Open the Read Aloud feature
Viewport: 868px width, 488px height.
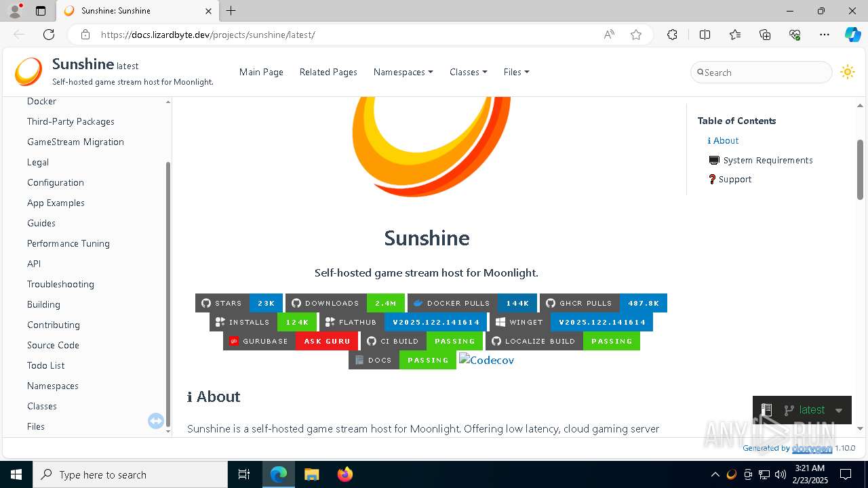609,35
